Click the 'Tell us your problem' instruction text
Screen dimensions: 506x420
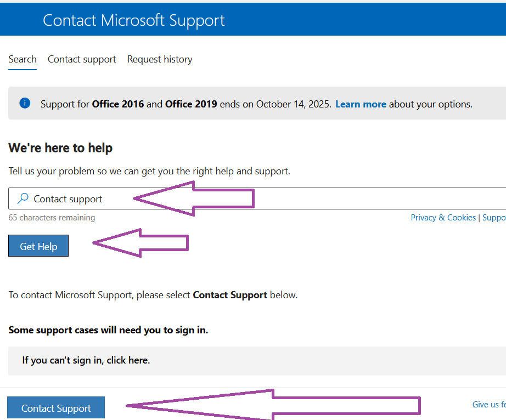[149, 171]
